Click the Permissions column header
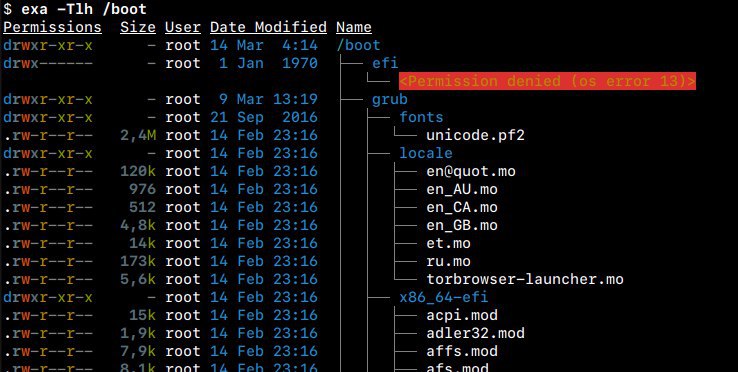The image size is (738, 372). 52,27
